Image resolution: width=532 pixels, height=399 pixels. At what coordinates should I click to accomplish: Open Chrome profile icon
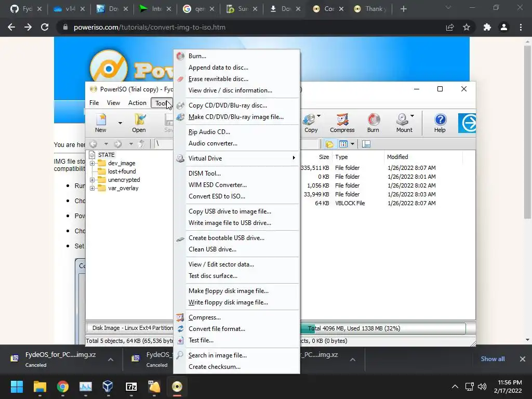tap(504, 27)
